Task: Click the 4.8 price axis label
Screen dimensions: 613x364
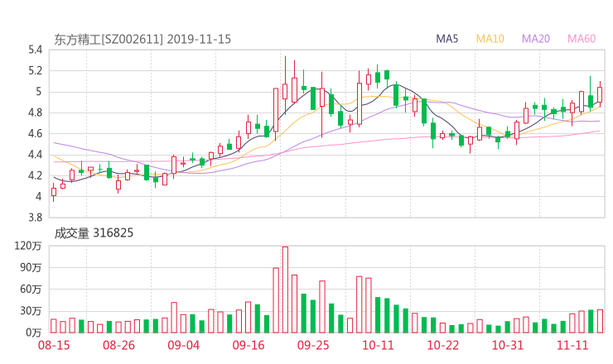Action: click(35, 113)
